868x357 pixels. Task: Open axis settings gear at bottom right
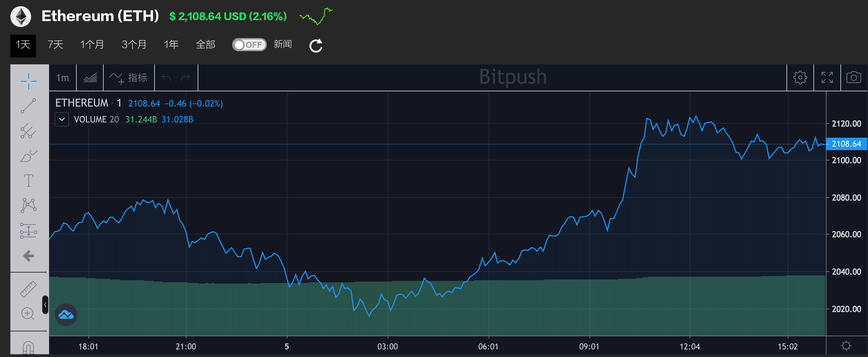tap(846, 346)
